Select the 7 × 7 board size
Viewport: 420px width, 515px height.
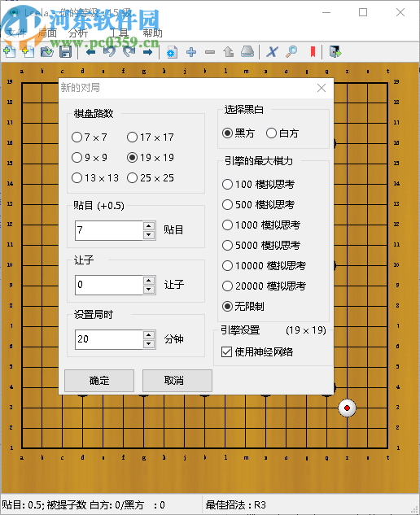[90, 137]
